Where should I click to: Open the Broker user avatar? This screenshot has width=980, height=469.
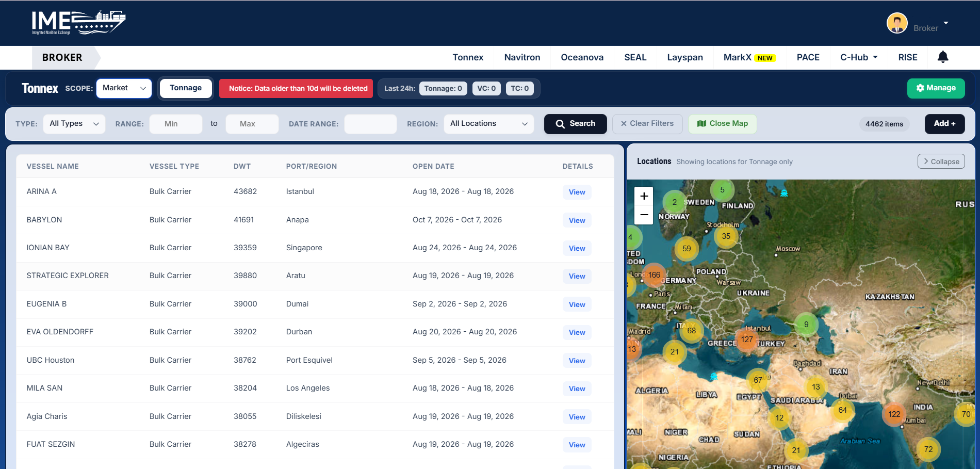click(897, 23)
